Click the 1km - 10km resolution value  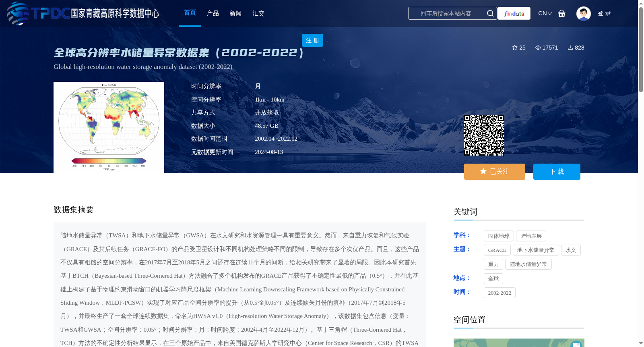269,100
